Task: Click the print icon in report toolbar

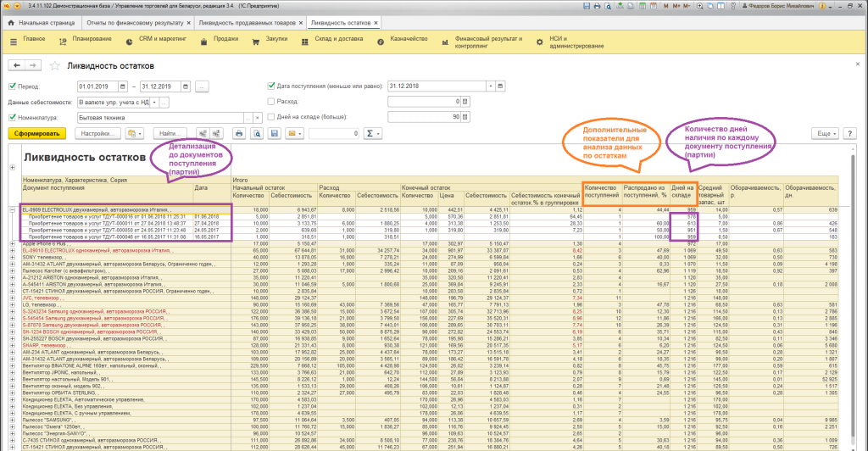Action: 238,133
